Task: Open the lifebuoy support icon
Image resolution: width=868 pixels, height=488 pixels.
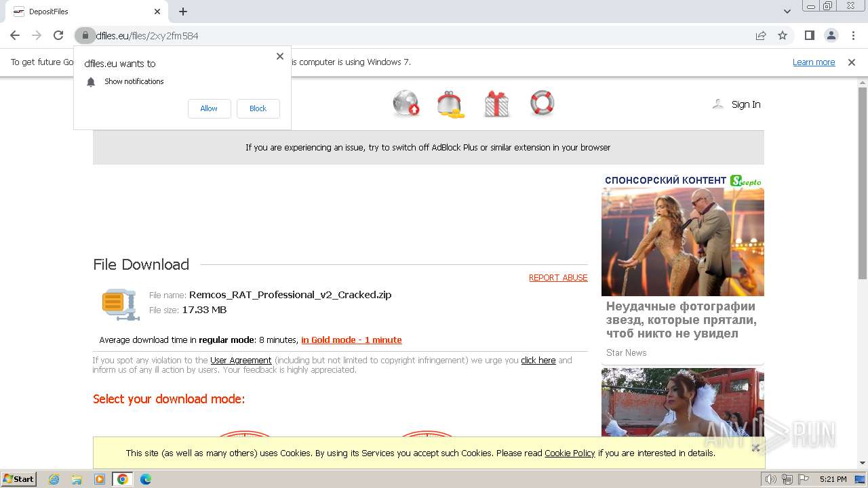Action: [x=542, y=103]
